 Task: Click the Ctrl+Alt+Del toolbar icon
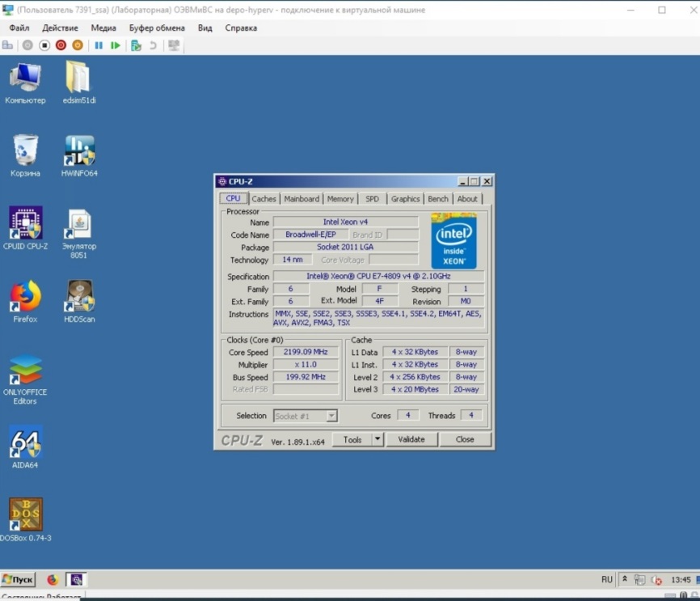point(7,45)
